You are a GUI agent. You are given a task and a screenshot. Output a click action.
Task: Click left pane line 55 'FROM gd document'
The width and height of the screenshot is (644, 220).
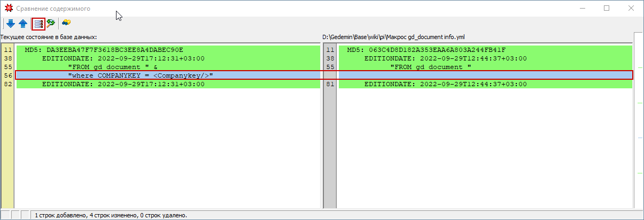[x=113, y=67]
